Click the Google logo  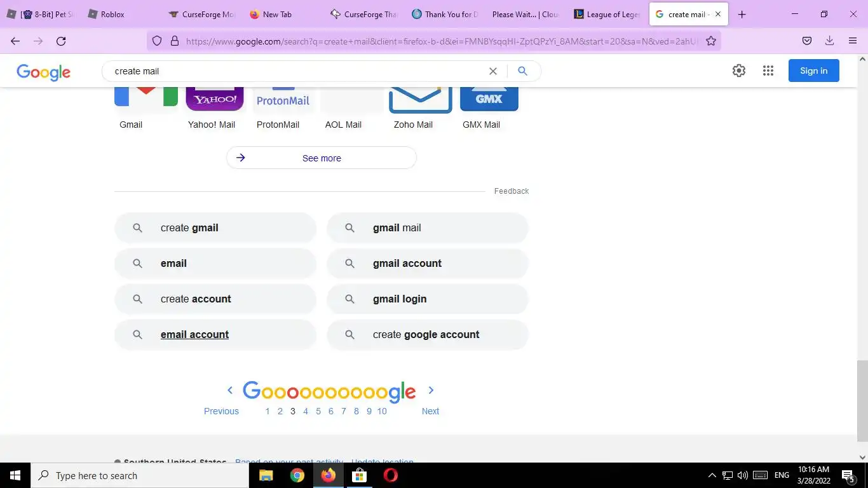[43, 72]
